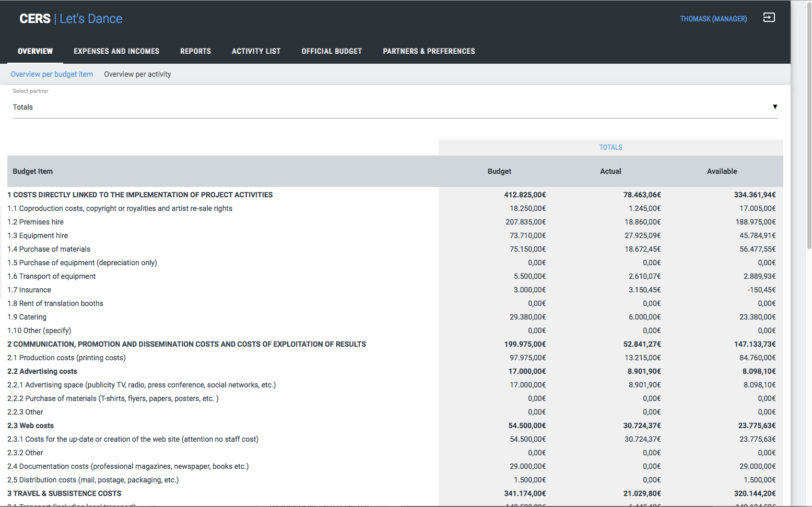Screen dimensions: 812x507
Task: Select row 1.7 Insurance
Action: 395,290
